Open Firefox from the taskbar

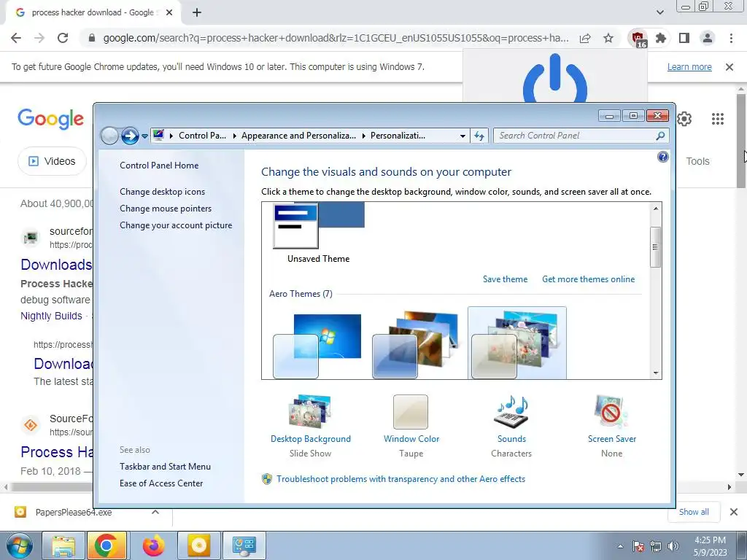click(x=153, y=545)
